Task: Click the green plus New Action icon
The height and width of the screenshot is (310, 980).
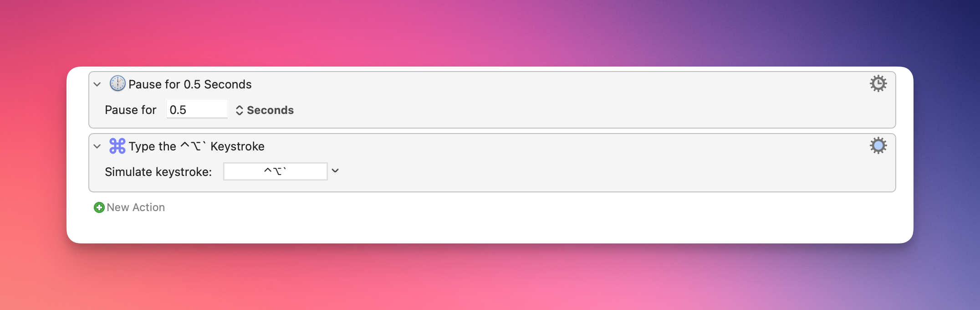Action: pos(99,207)
